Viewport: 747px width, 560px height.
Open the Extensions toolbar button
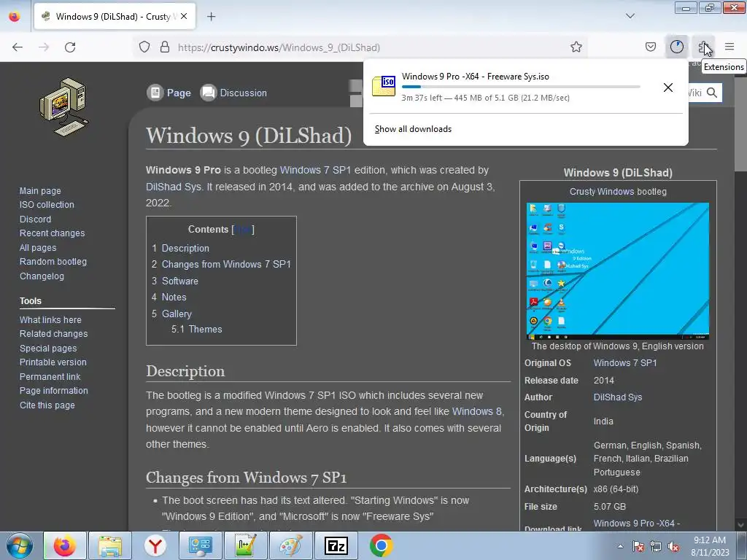(704, 47)
